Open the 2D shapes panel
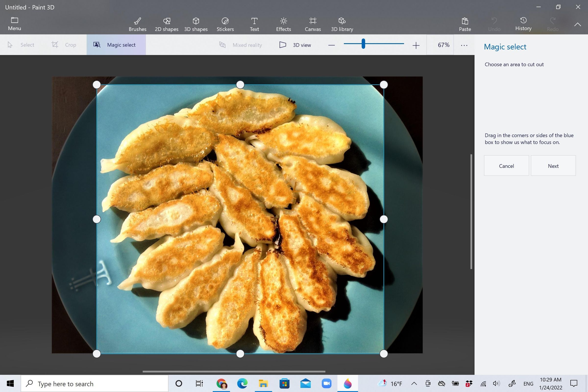 point(167,24)
